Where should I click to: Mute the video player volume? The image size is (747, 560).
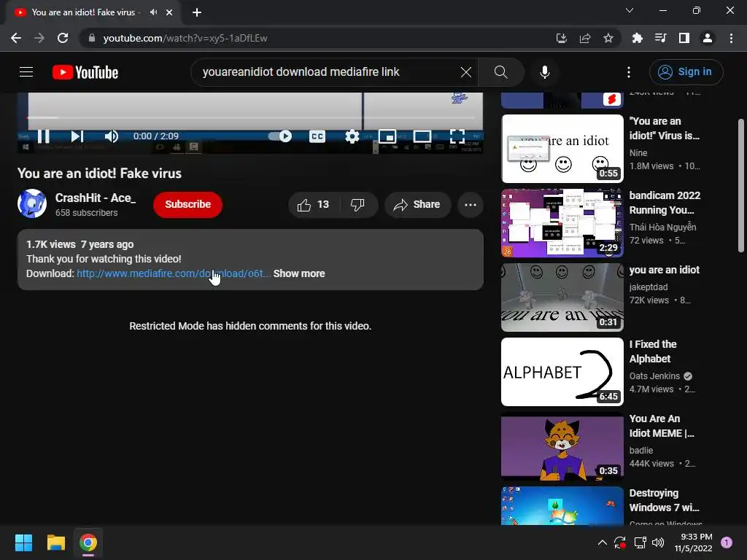[111, 136]
